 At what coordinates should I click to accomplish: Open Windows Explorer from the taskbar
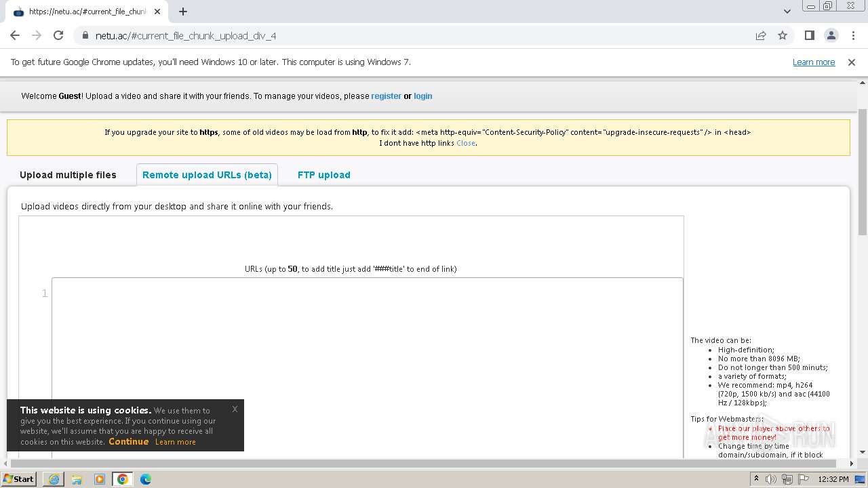click(x=77, y=479)
